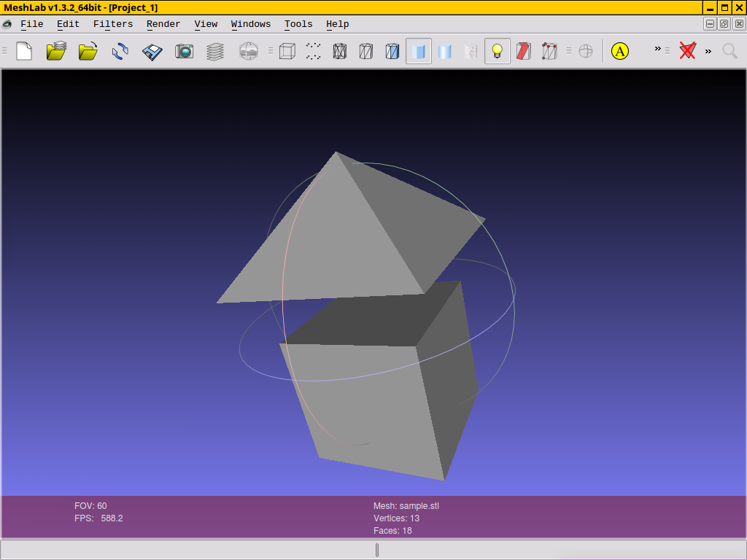Viewport: 747px width, 560px height.
Task: Expand the toolbar overflow chevron after Align
Action: 657,49
